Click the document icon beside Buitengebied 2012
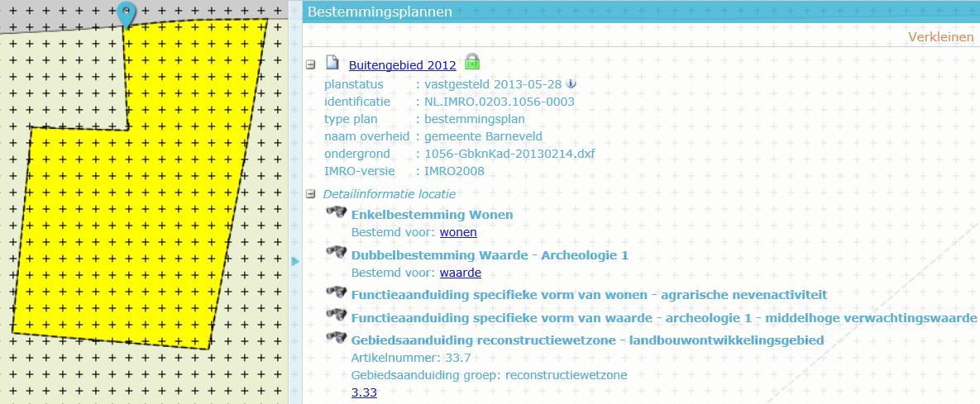980x404 pixels. 332,64
